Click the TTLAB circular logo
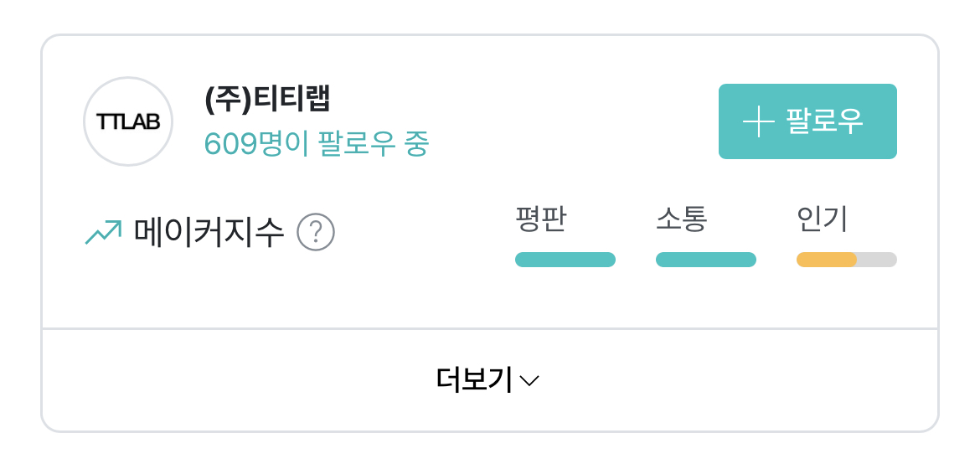The width and height of the screenshot is (980, 464). pos(128,121)
